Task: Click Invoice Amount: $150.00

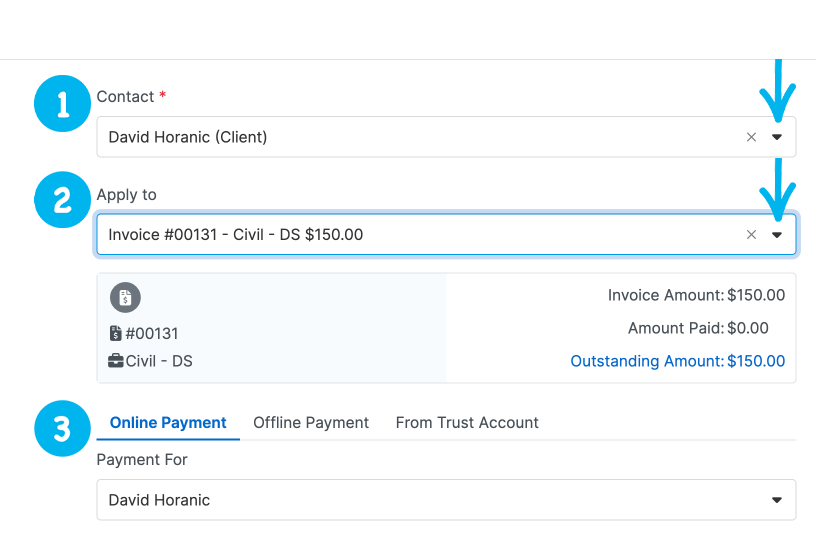Action: pyautogui.click(x=696, y=295)
